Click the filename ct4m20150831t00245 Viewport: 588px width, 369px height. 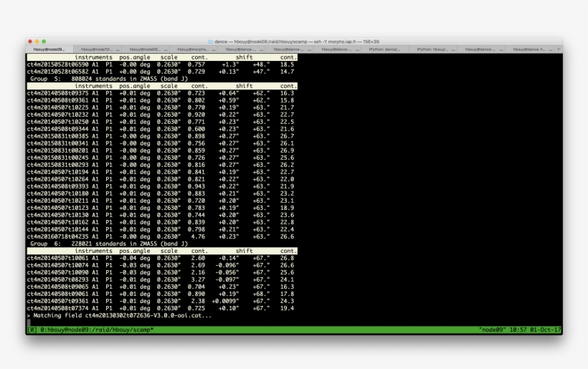(x=58, y=158)
